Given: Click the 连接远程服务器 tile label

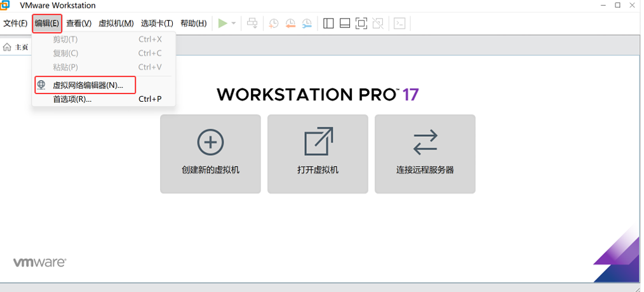Looking at the screenshot, I should point(425,170).
